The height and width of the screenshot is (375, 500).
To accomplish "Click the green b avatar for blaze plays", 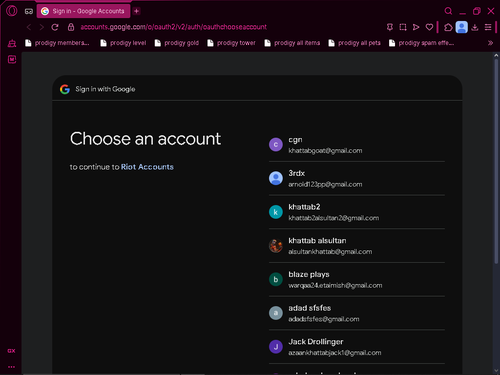I will click(x=276, y=279).
